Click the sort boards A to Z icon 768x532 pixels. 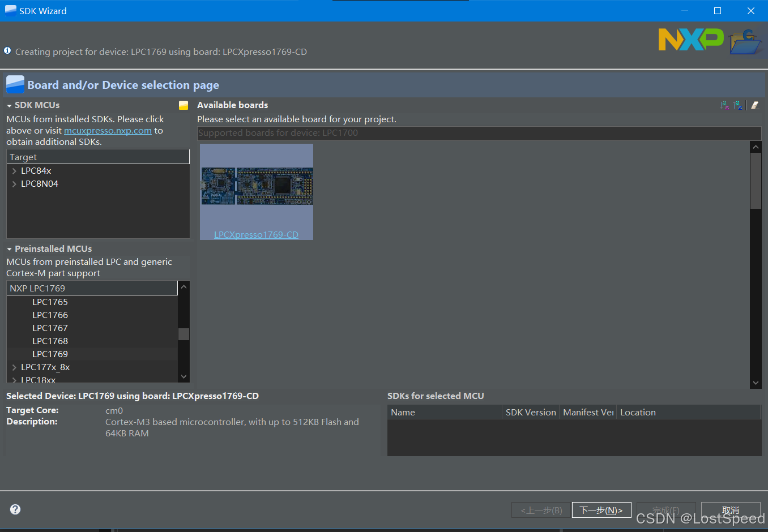coord(724,105)
